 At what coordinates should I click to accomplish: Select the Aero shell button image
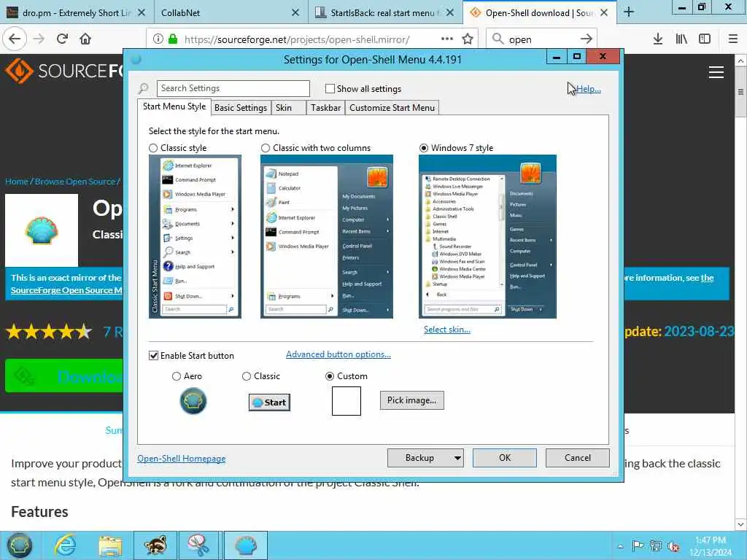coord(193,401)
